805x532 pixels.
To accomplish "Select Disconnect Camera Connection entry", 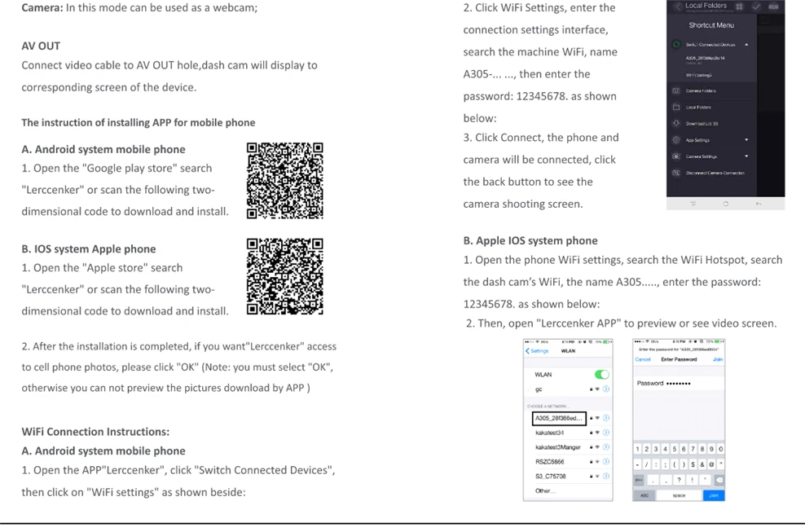I will click(715, 173).
